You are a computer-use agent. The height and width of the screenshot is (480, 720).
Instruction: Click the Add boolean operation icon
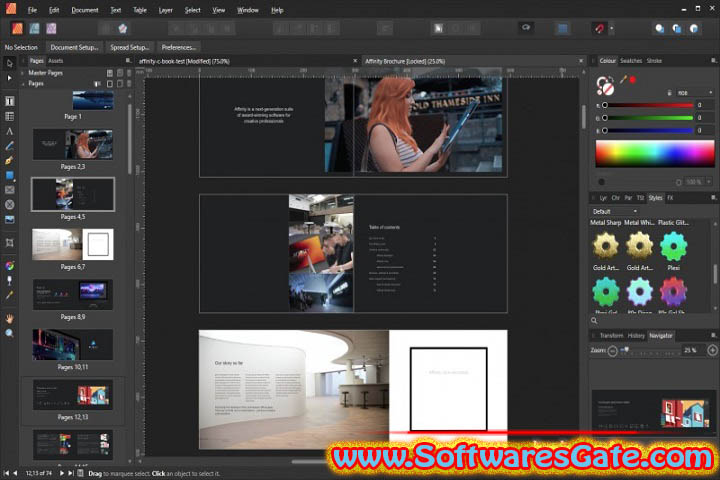click(660, 28)
